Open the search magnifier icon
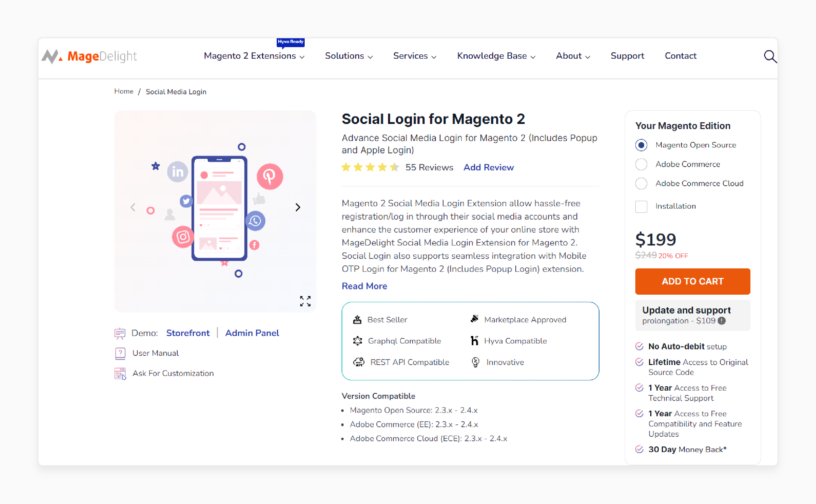Screen dimensions: 816x504 pyautogui.click(x=770, y=56)
